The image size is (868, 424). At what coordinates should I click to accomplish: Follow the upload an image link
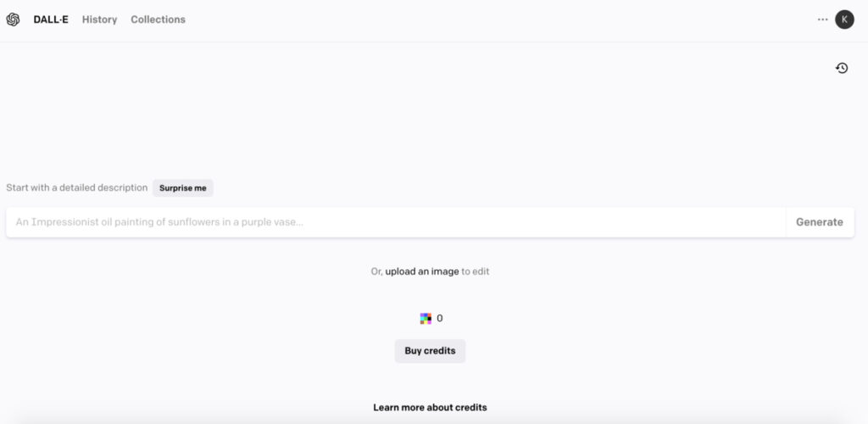click(x=421, y=271)
